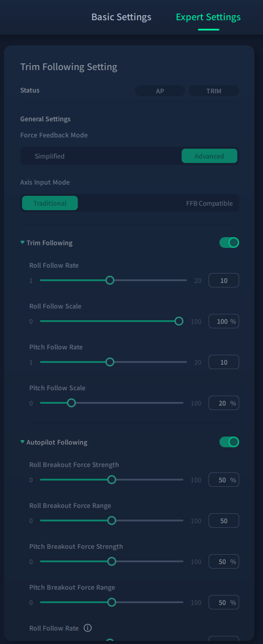Click the Pitch Breakout Force Range slider handle
The image size is (263, 644).
pos(112,602)
